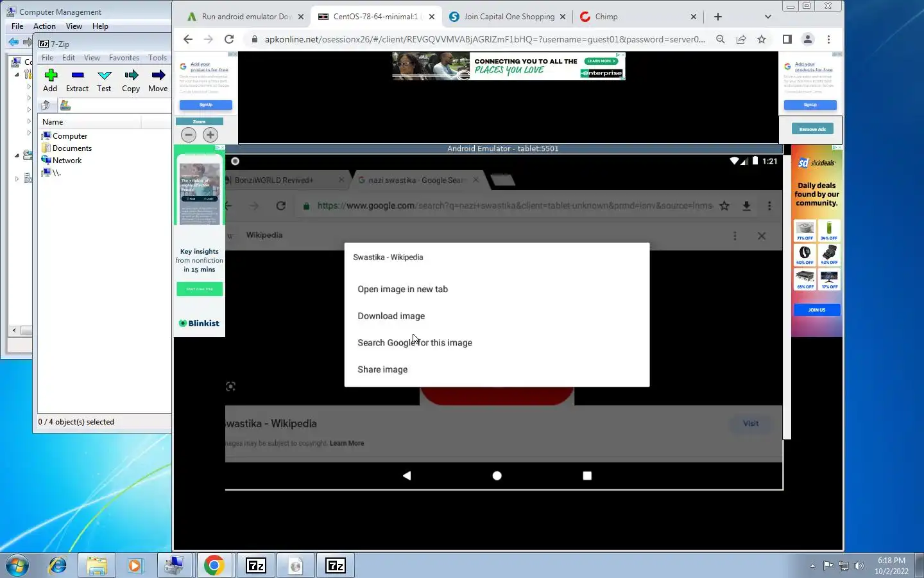Tap Android home navigation button
This screenshot has width=924, height=578.
497,476
